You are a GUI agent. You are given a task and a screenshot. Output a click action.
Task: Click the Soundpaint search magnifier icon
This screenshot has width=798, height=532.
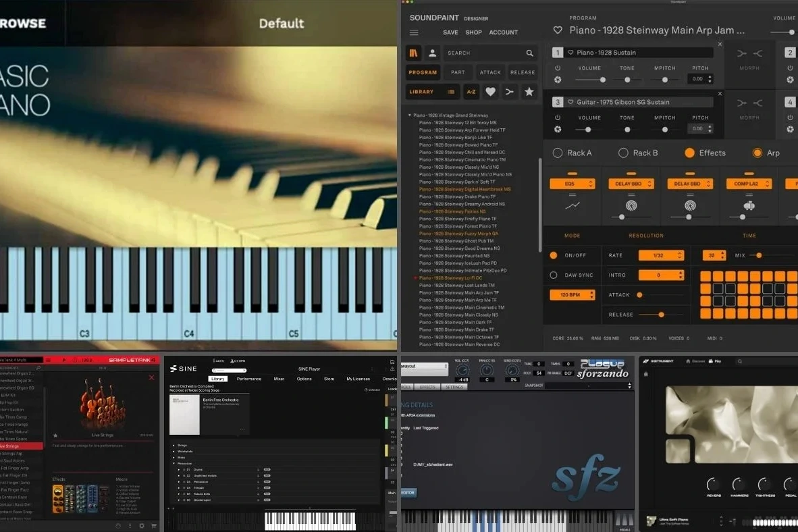[529, 53]
